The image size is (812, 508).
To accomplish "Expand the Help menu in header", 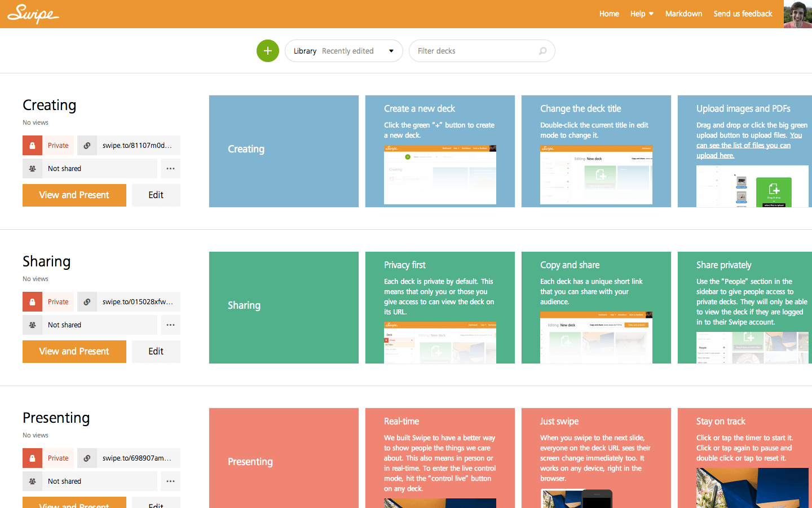I will click(x=642, y=14).
